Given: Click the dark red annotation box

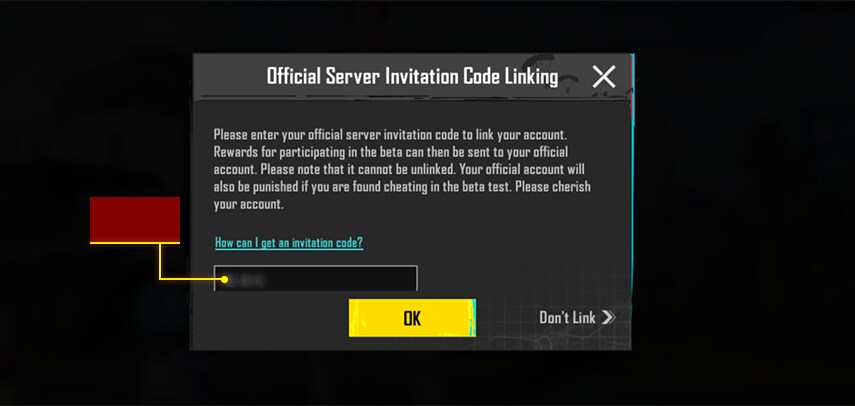Looking at the screenshot, I should pos(135,219).
